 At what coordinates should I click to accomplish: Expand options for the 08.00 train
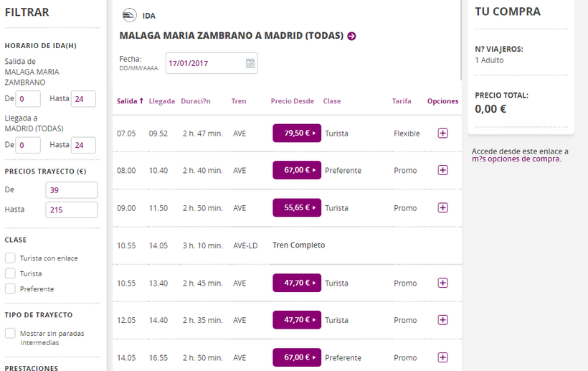442,170
